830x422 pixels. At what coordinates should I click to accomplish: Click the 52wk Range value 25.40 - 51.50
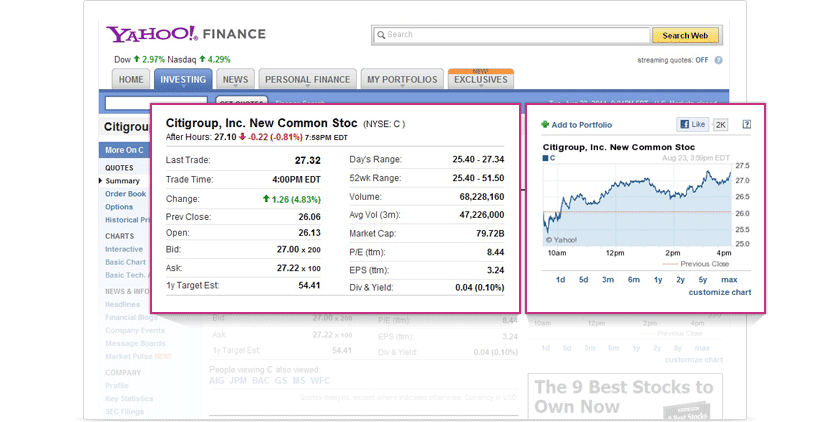point(479,178)
